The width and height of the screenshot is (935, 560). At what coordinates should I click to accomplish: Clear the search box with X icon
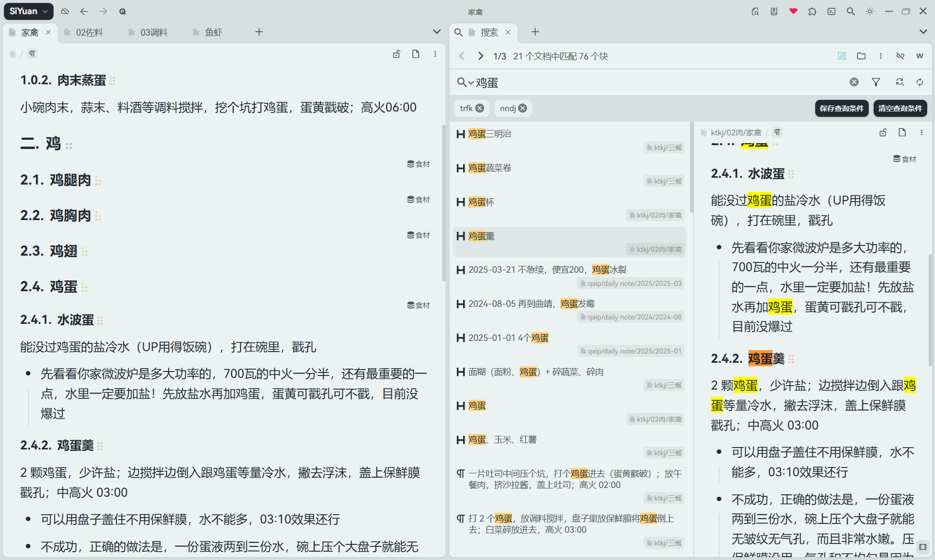854,82
